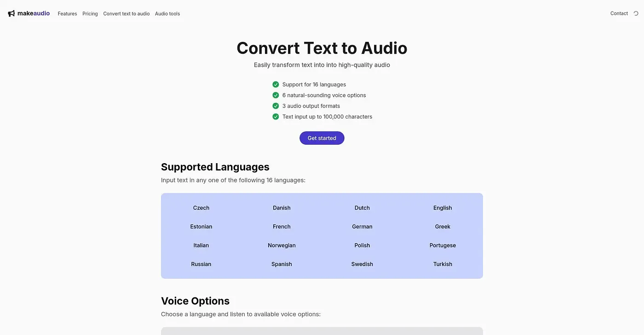Open the Features nav item
This screenshot has width=644, height=335.
67,14
